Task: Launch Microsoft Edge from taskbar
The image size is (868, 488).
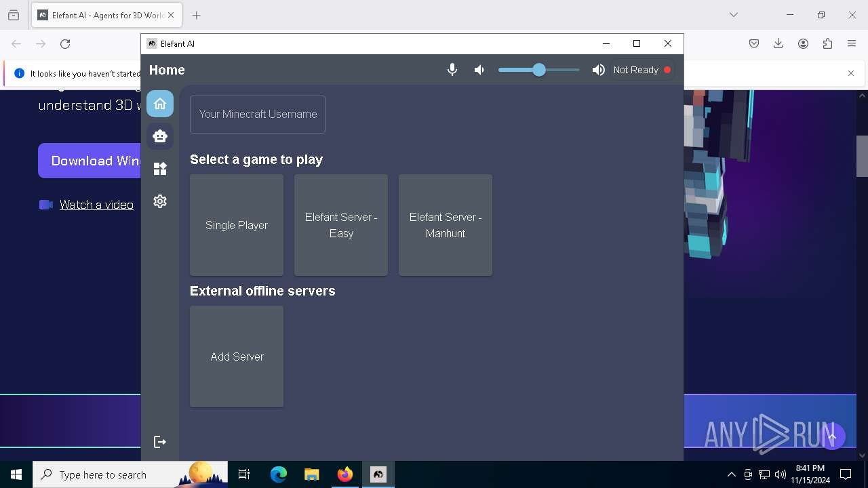Action: pyautogui.click(x=279, y=474)
